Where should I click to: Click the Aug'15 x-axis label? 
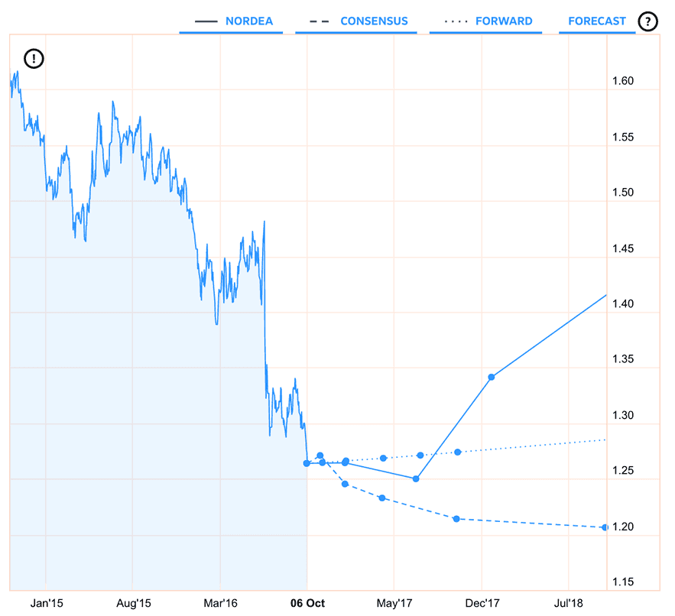pyautogui.click(x=135, y=603)
